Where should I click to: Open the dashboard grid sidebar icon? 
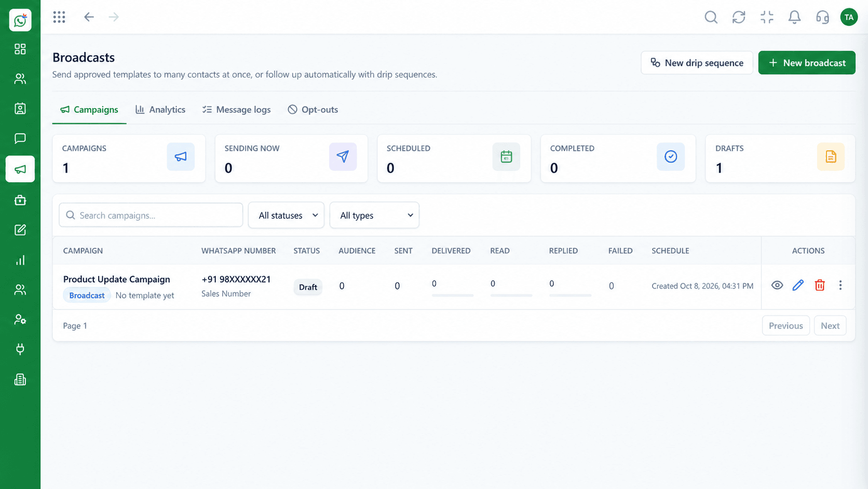[20, 49]
